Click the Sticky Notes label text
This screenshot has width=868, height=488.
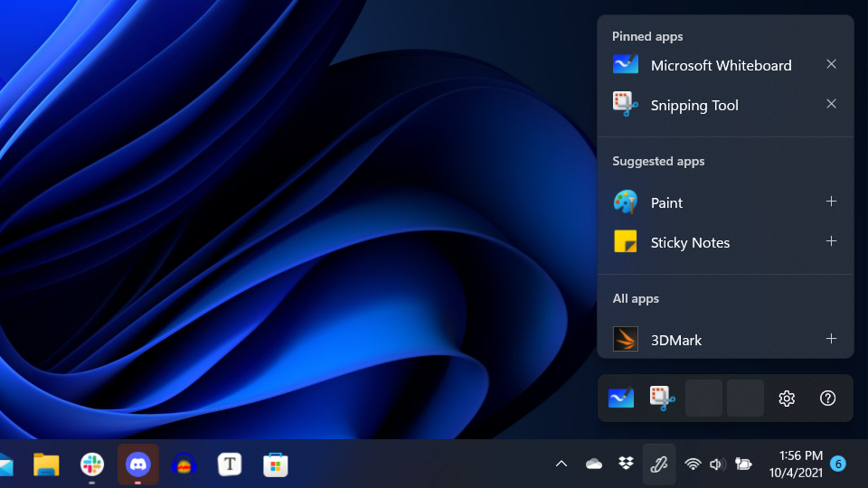[x=690, y=242]
